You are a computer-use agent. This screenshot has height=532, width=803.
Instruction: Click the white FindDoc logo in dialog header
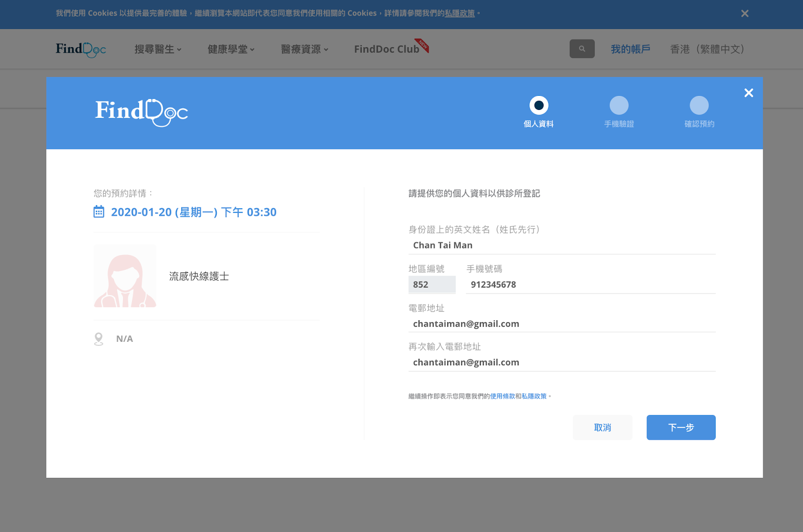click(x=142, y=112)
